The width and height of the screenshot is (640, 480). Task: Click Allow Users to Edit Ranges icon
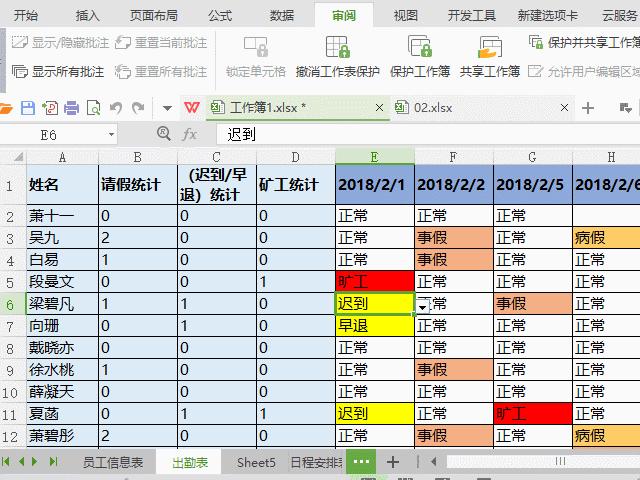535,71
